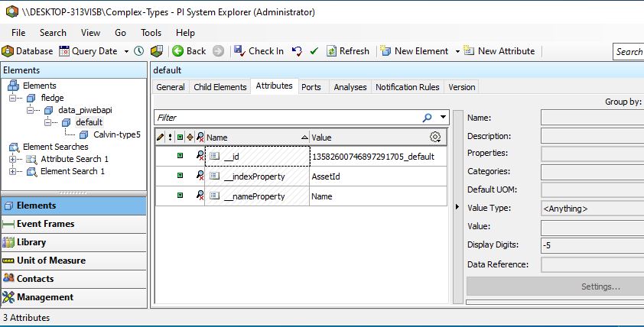Toggle green indicator on __indexProperty row

coord(180,176)
